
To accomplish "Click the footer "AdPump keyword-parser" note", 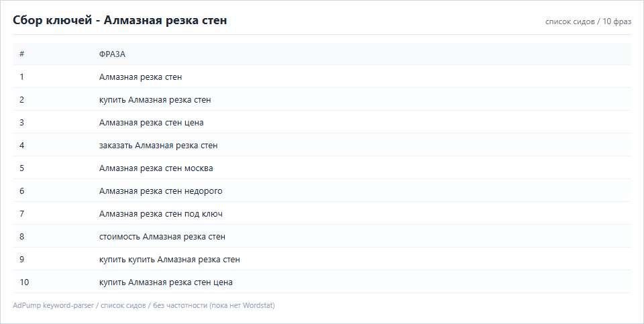I will click(x=144, y=305).
